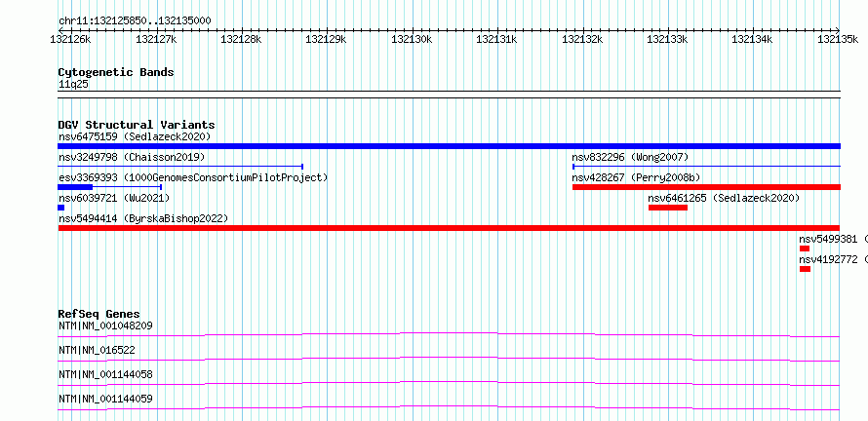Screen dimensions: 868x421
Task: Click the 132132k ruler tick label
Action: pos(582,39)
